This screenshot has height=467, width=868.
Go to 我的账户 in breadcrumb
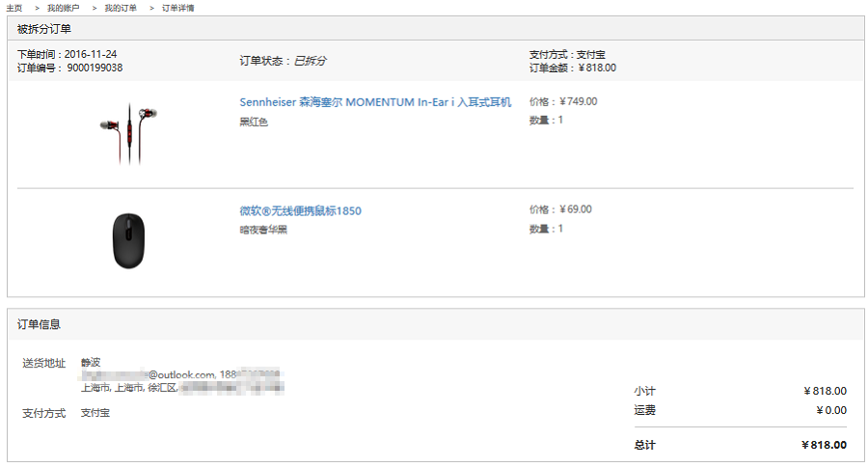(x=63, y=8)
